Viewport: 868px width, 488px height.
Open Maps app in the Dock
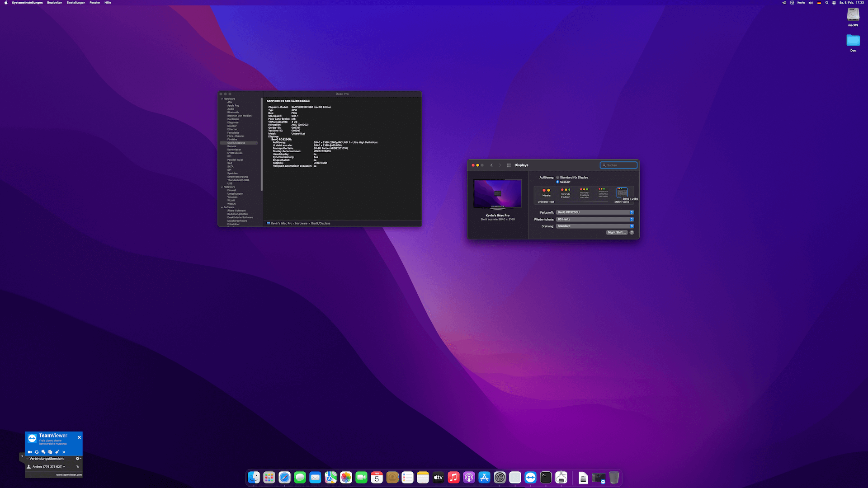[x=331, y=477]
